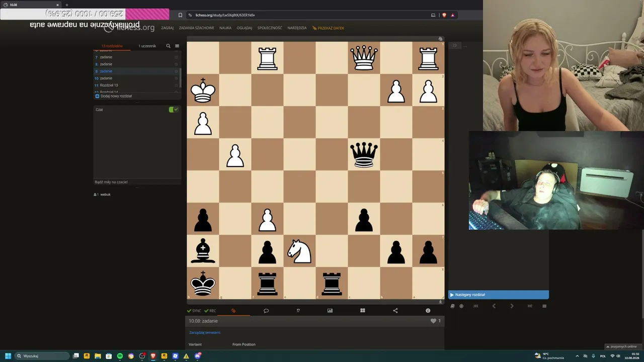Click the browser address bar URL
644x362 pixels.
pos(225,15)
